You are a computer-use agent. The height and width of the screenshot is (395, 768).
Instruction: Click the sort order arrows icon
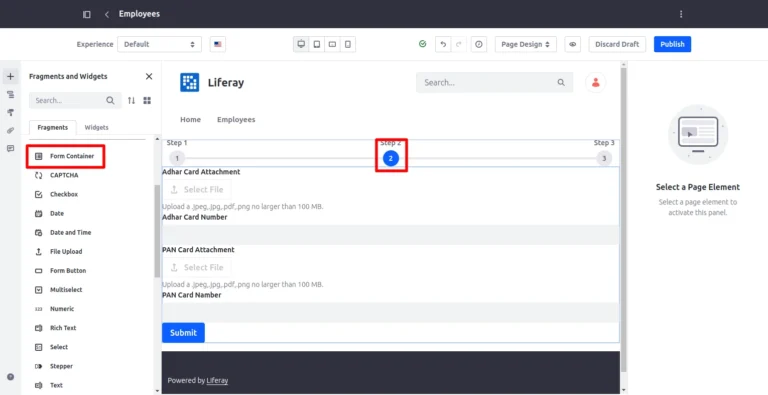click(131, 100)
